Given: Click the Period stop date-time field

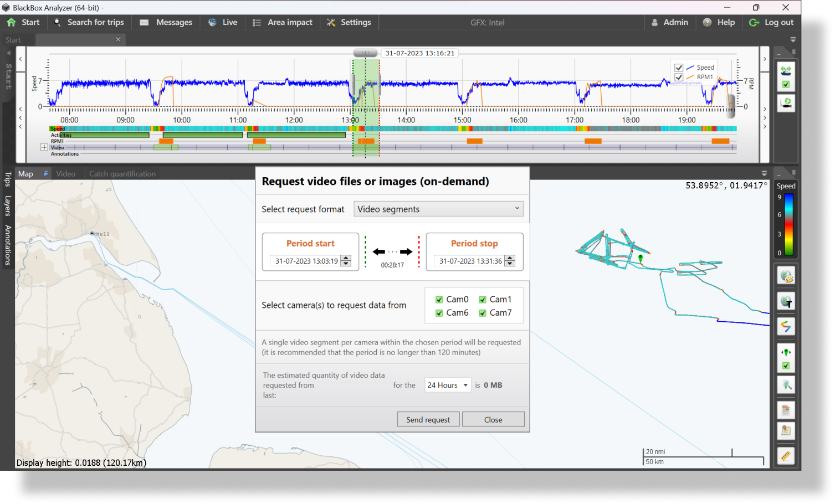Looking at the screenshot, I should (470, 261).
